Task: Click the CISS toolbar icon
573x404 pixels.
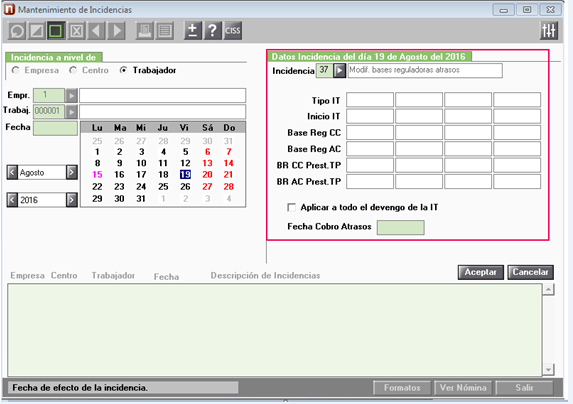Action: point(232,31)
